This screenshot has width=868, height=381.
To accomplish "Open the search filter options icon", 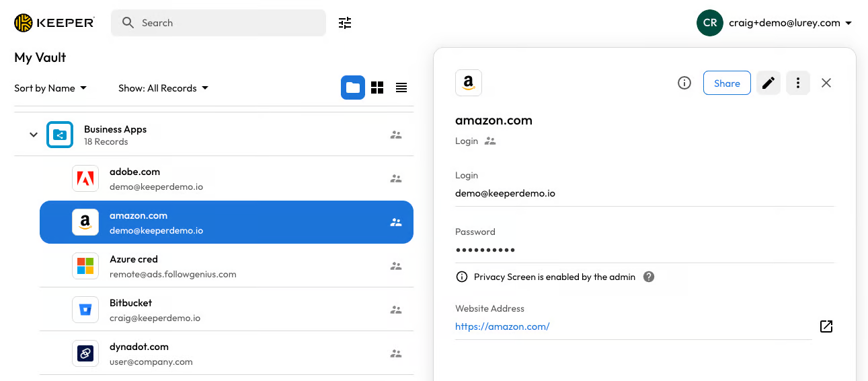I will pyautogui.click(x=345, y=23).
